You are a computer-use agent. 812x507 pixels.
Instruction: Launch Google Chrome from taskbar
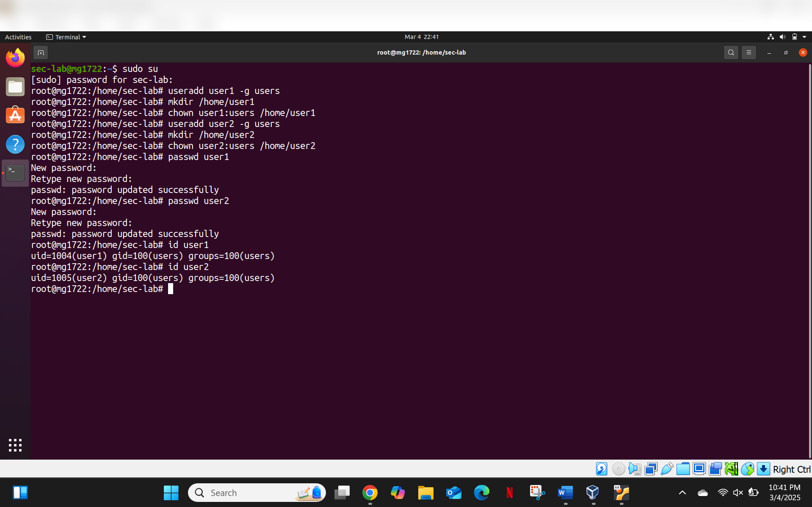pyautogui.click(x=370, y=493)
